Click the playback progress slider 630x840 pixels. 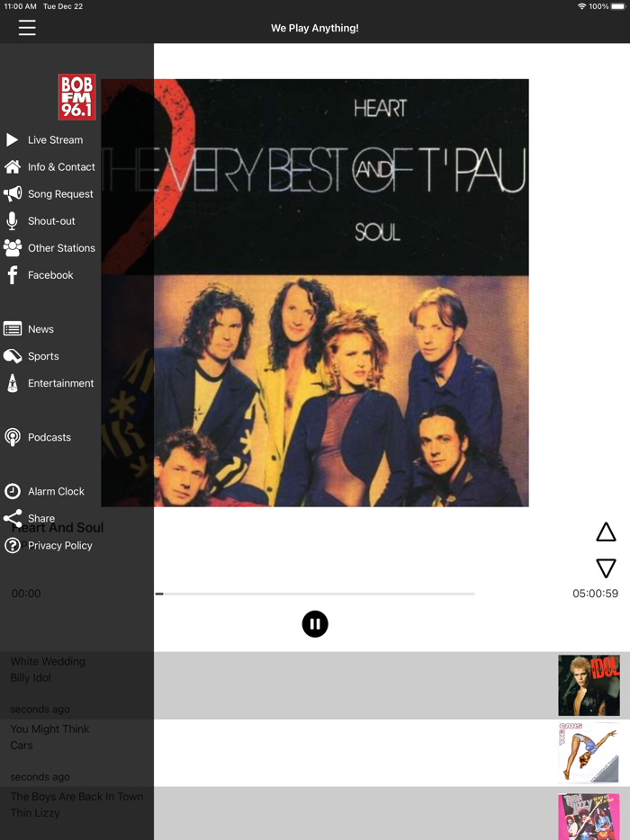click(315, 594)
